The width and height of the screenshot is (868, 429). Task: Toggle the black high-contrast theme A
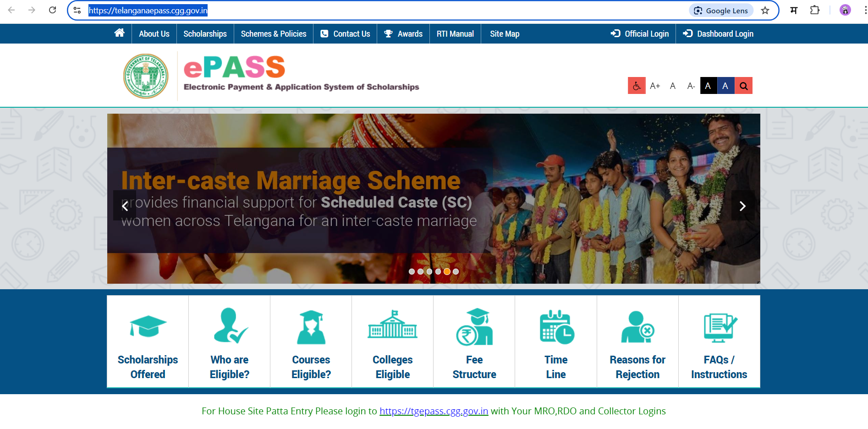(x=708, y=85)
